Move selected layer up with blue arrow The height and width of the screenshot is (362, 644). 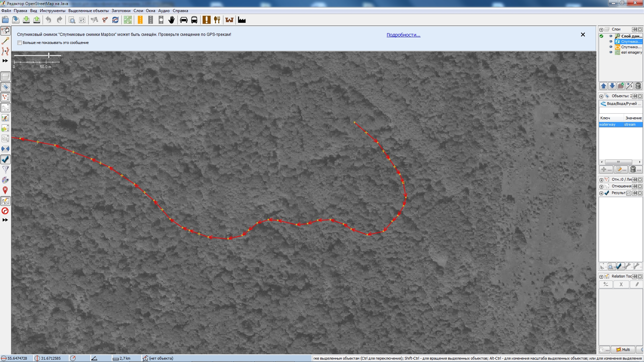pyautogui.click(x=603, y=86)
